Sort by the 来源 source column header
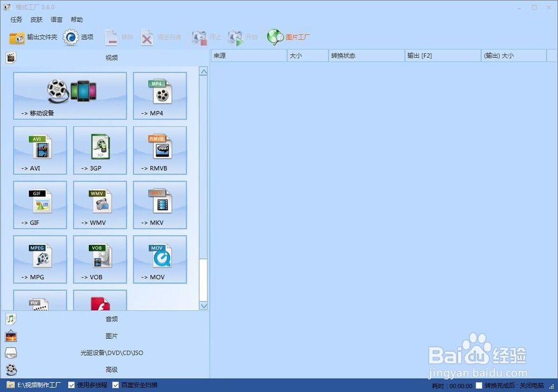The width and height of the screenshot is (558, 392). point(249,56)
